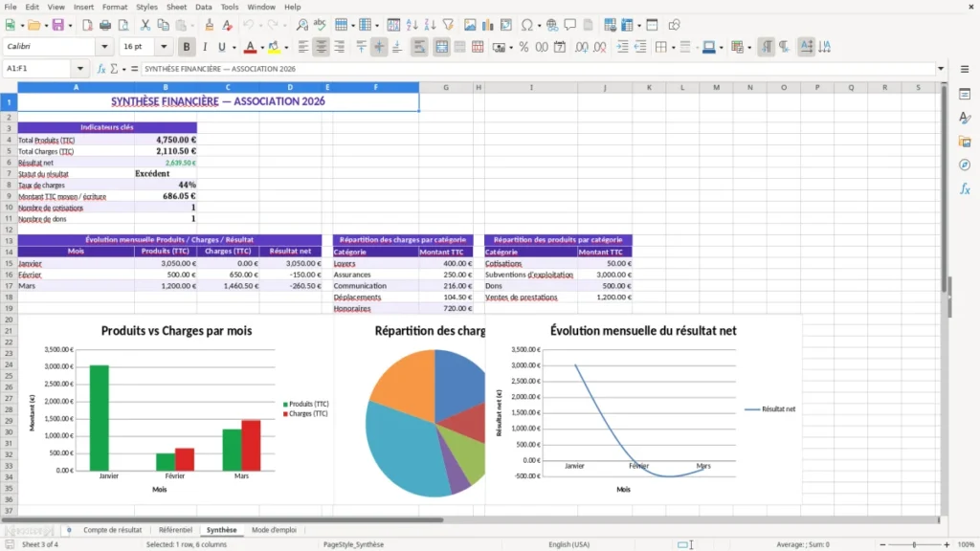Viewport: 980px width, 551px height.
Task: Expand the underline style dropdown
Action: click(234, 47)
